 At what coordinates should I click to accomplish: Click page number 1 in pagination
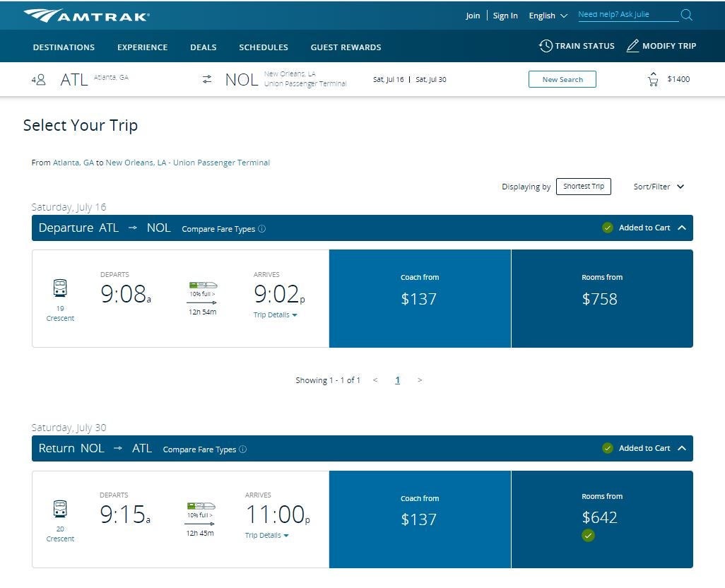pyautogui.click(x=397, y=380)
